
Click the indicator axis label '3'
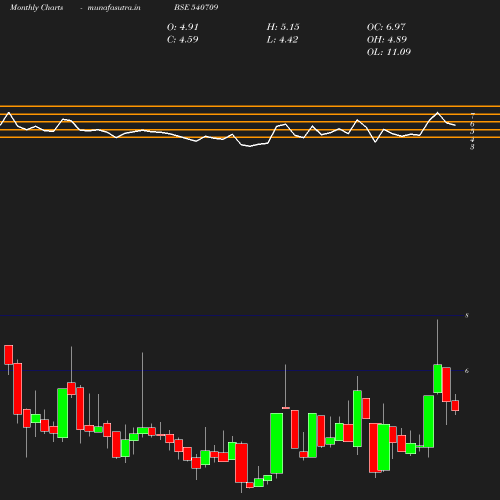472,147
